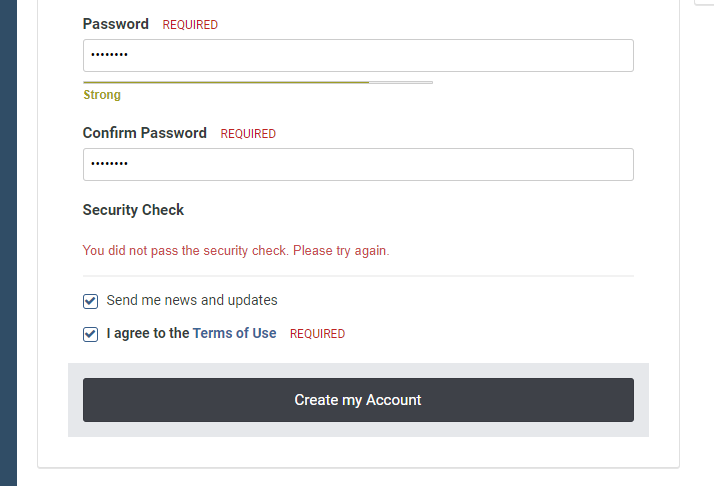
Task: Click the Security Check heading
Action: click(x=134, y=210)
